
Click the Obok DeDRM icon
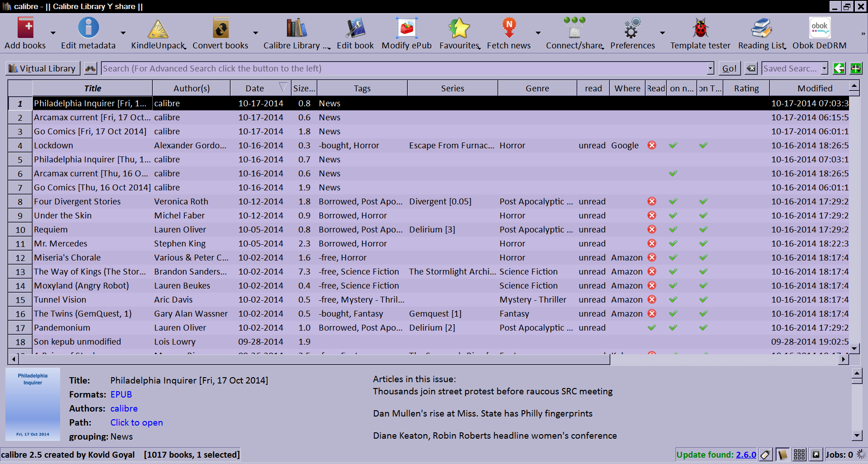click(x=820, y=28)
